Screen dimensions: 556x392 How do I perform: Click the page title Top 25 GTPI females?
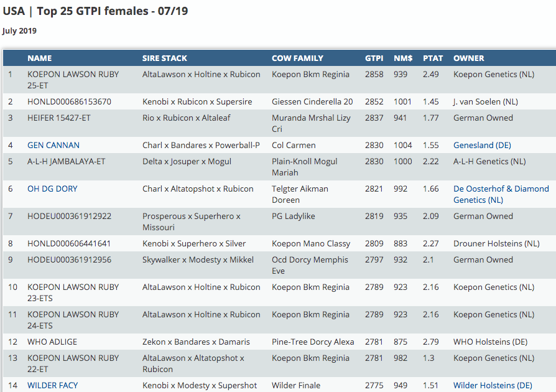tap(96, 11)
